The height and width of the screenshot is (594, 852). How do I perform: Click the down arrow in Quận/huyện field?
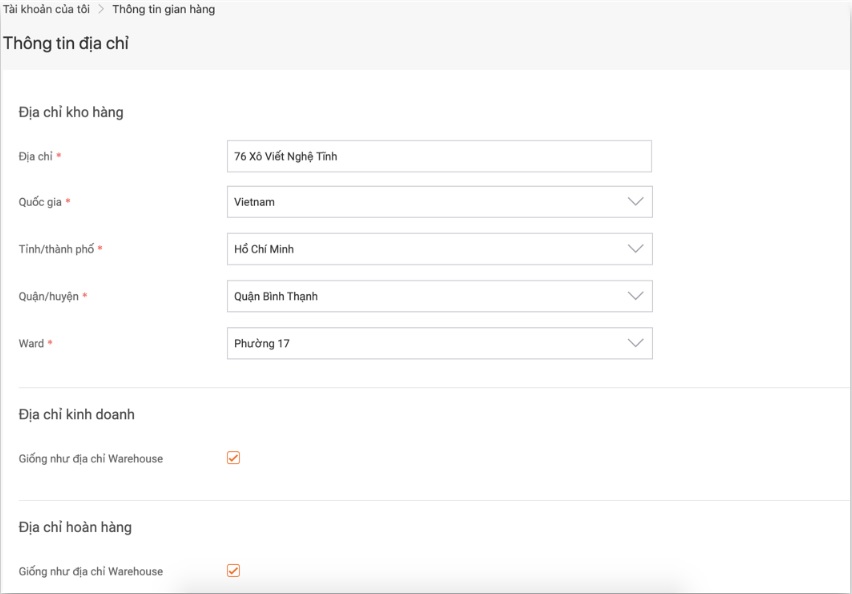(x=635, y=296)
